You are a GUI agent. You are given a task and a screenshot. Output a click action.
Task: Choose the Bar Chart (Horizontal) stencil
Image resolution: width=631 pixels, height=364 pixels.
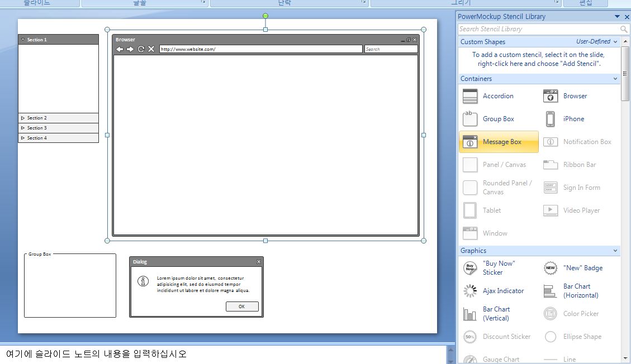click(551, 291)
